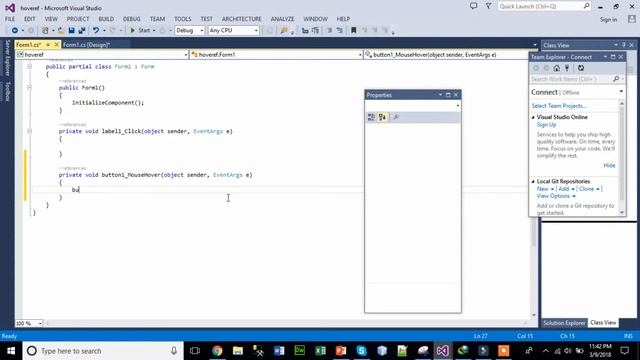The image size is (640, 360).
Task: Open the Toolbox side tab
Action: (7, 91)
